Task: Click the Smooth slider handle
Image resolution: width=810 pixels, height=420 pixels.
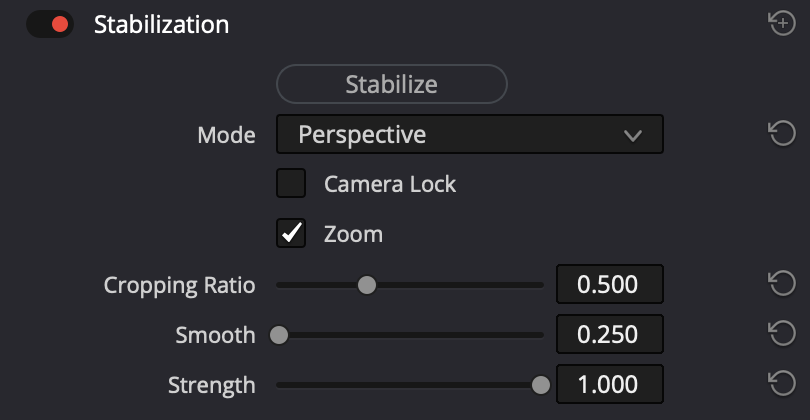Action: (x=279, y=335)
